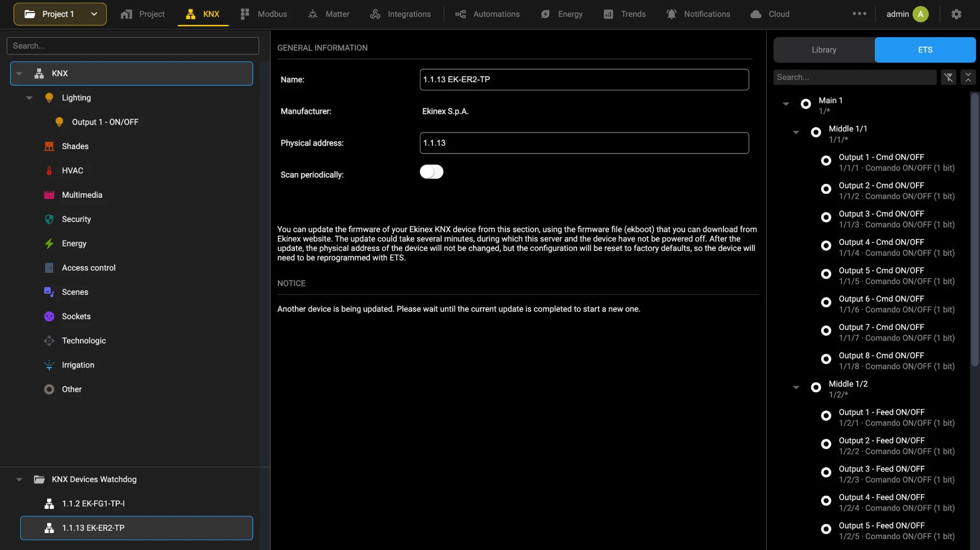The width and height of the screenshot is (980, 550).
Task: Click the Security shield icon
Action: (49, 219)
